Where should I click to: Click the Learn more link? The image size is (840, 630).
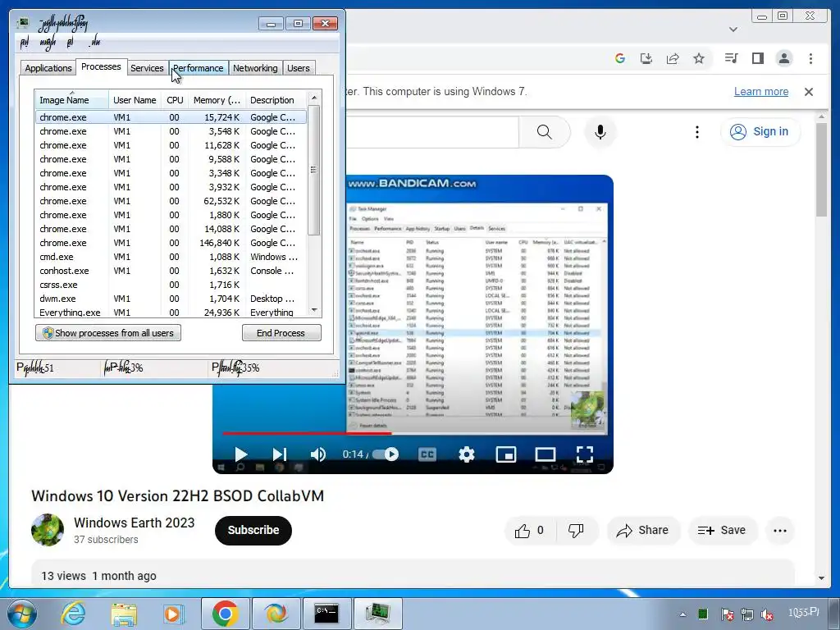click(x=760, y=92)
